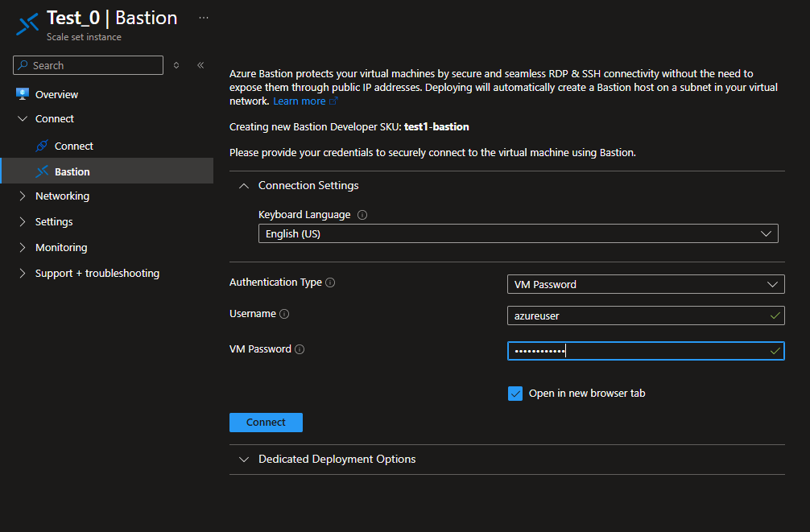Click the Test_0 | Bastion title
Image resolution: width=810 pixels, height=532 pixels.
coord(112,18)
